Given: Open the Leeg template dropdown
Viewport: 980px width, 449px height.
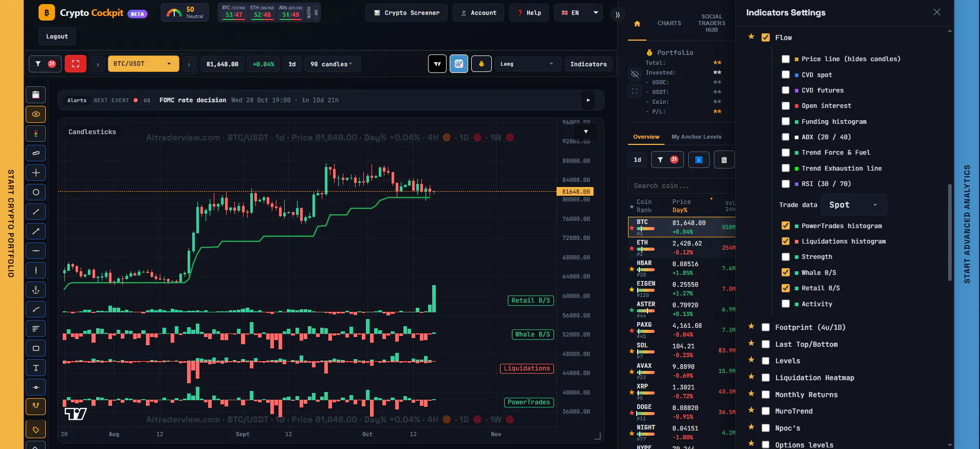Looking at the screenshot, I should point(528,64).
